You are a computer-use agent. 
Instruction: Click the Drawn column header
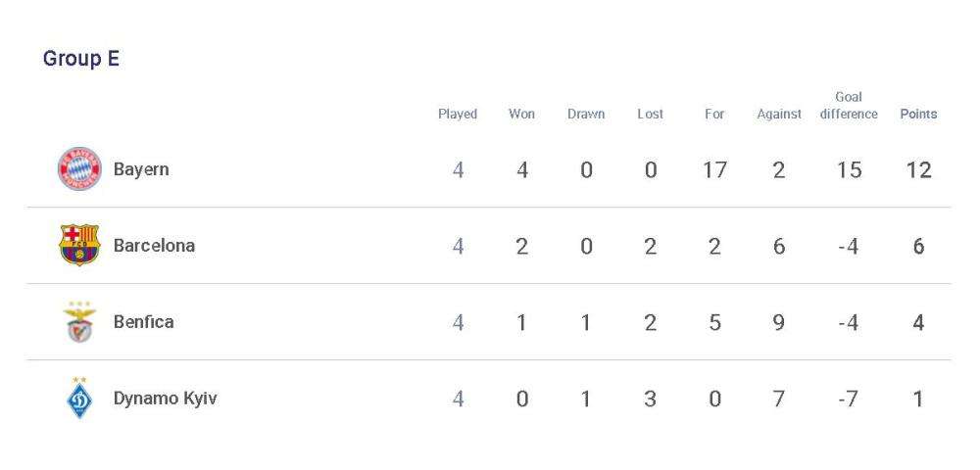(586, 115)
